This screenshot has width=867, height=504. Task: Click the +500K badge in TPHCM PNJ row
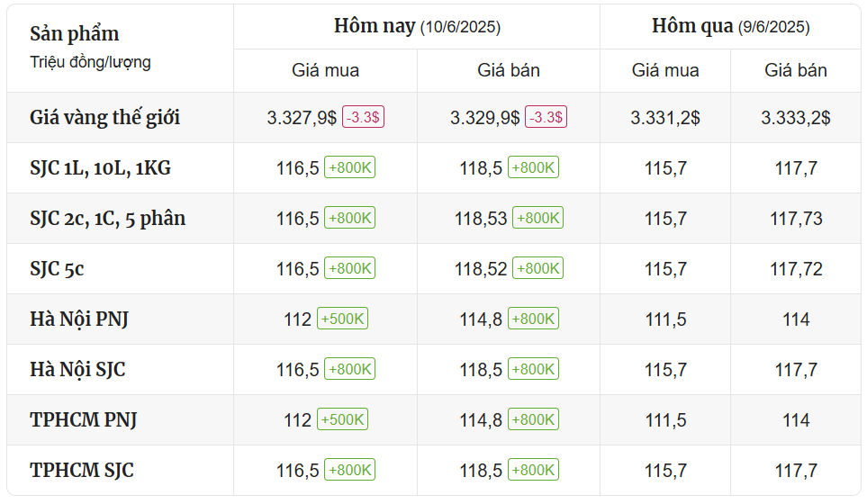click(x=342, y=419)
